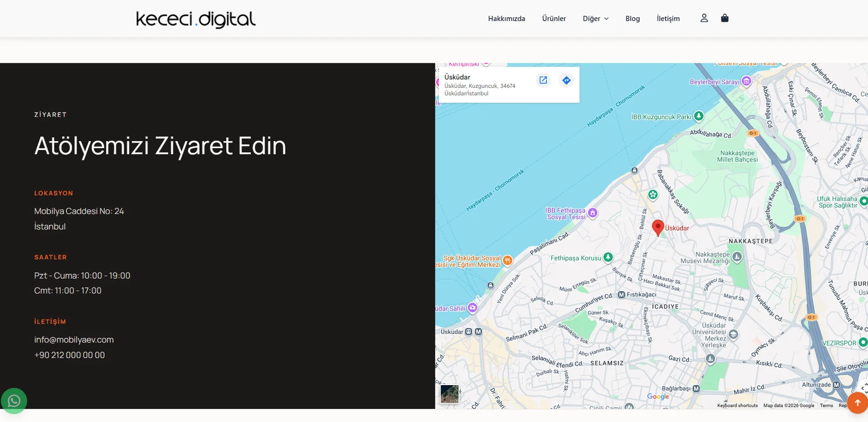Select Fıstıkağacı metro station icon

click(621, 295)
